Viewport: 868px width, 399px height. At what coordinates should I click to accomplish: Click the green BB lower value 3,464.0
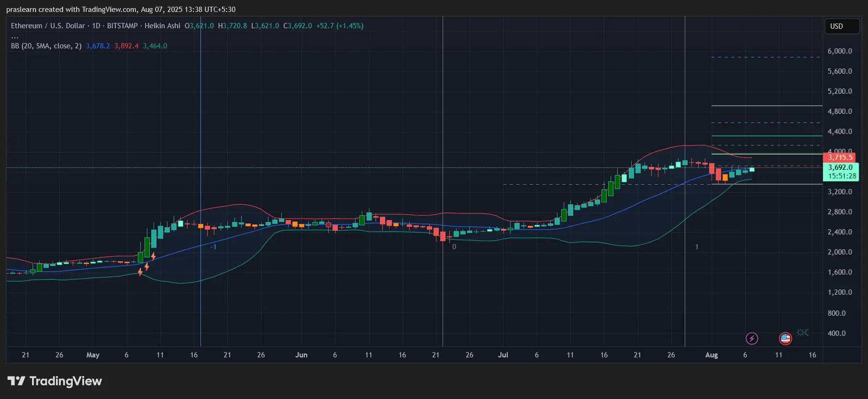155,46
